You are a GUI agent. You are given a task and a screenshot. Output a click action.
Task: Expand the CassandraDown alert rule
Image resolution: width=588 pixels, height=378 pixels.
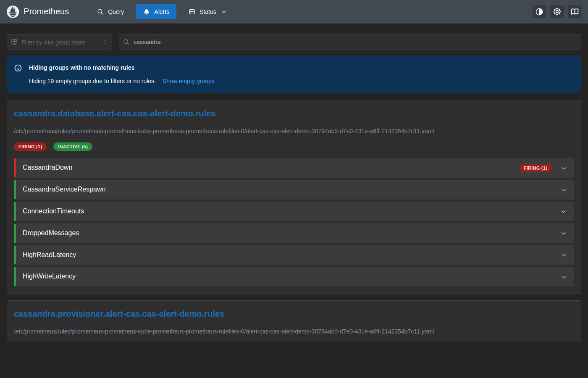coord(294,168)
